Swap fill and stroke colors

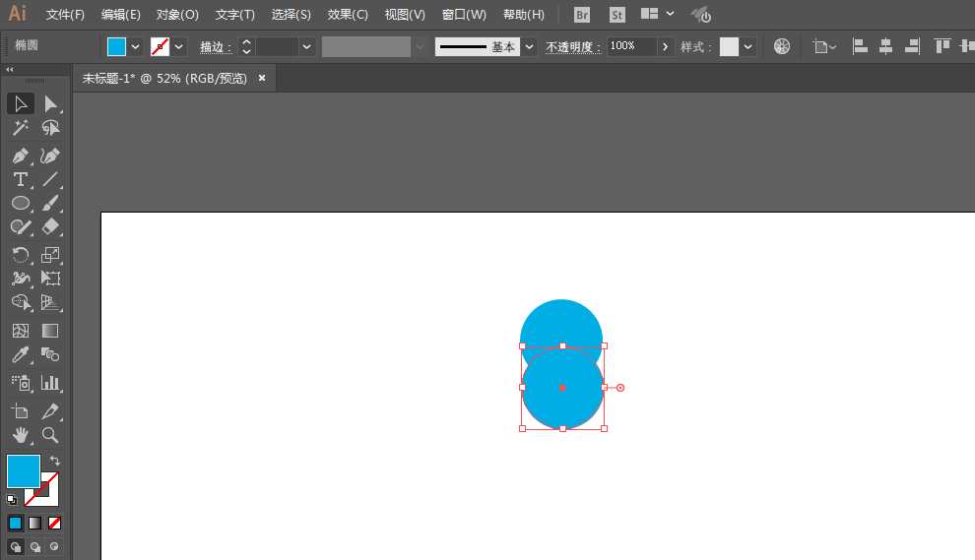(x=55, y=461)
